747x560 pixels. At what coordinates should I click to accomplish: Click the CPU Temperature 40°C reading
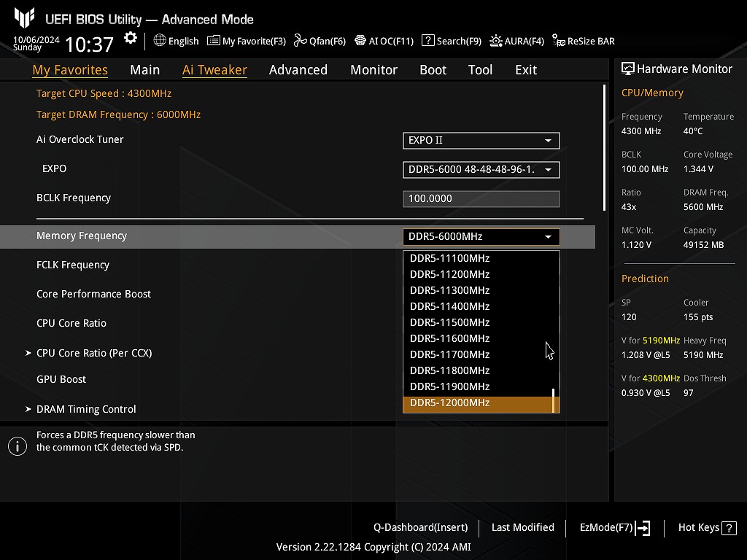693,131
